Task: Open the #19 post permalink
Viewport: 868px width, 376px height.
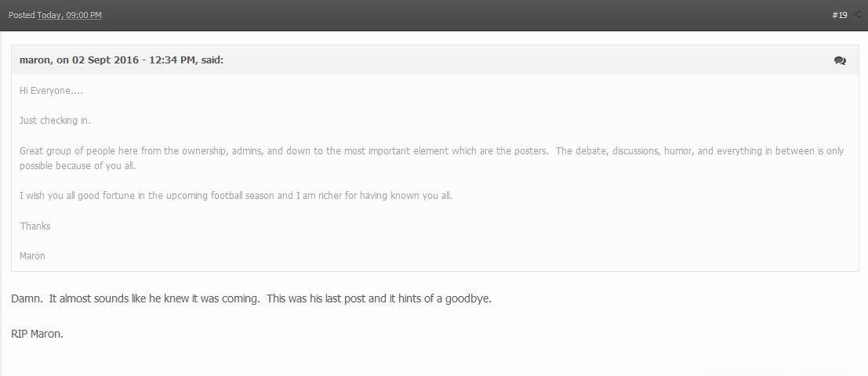Action: pyautogui.click(x=839, y=15)
